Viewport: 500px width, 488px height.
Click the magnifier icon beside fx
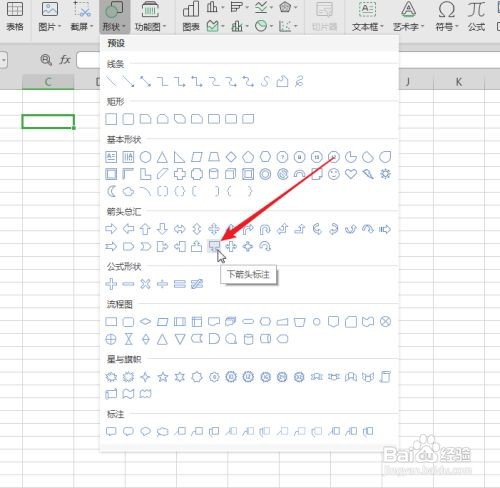coord(46,60)
